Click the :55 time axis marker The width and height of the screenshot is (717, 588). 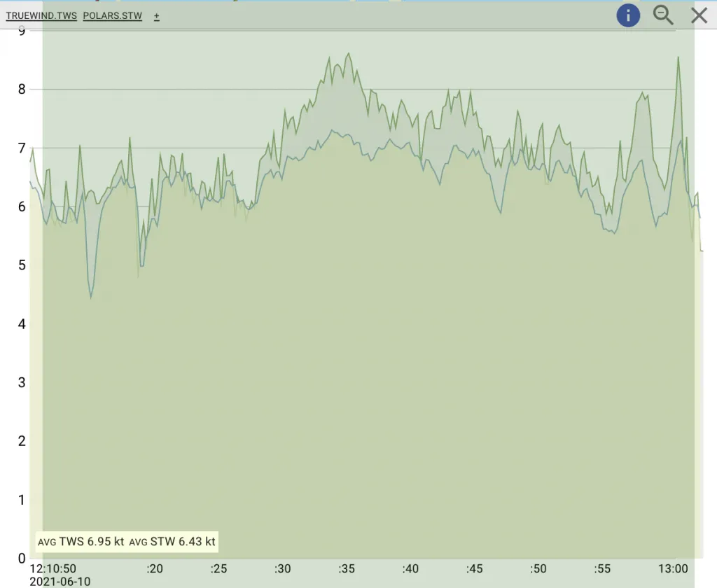(x=602, y=568)
